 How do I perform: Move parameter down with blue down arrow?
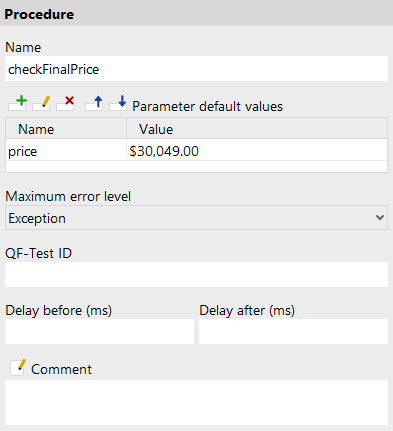[118, 103]
